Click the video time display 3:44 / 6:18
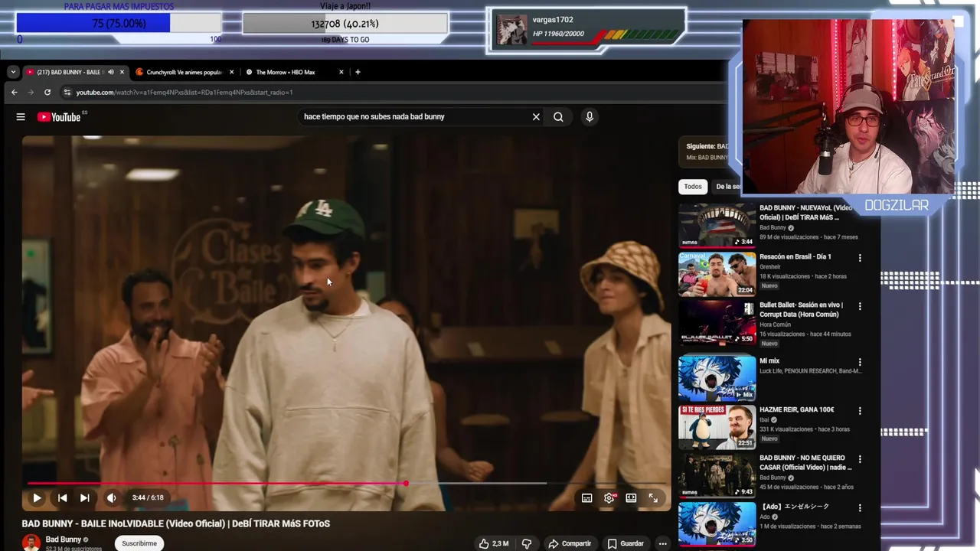This screenshot has width=980, height=551. (148, 497)
